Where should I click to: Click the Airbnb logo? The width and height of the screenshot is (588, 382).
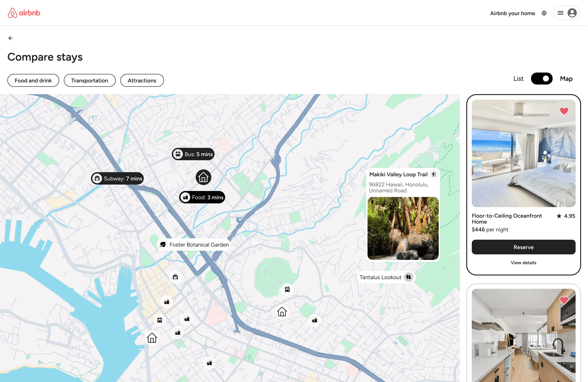(x=24, y=13)
